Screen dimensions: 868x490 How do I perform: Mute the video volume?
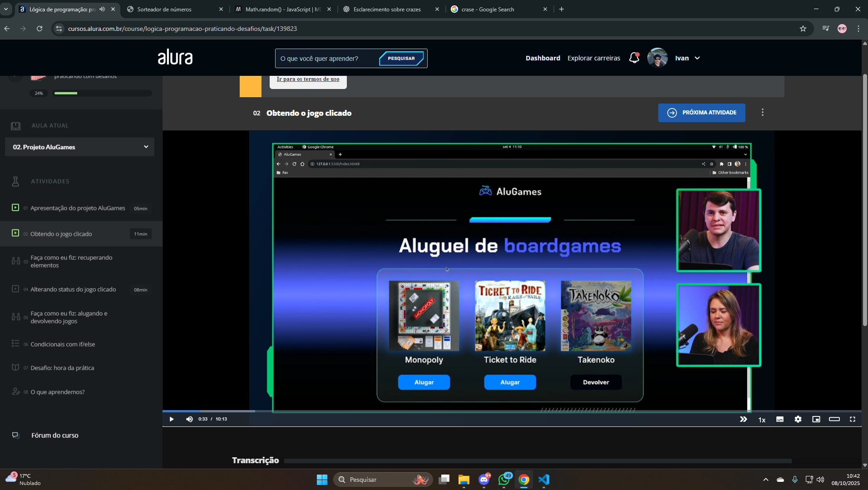(189, 419)
